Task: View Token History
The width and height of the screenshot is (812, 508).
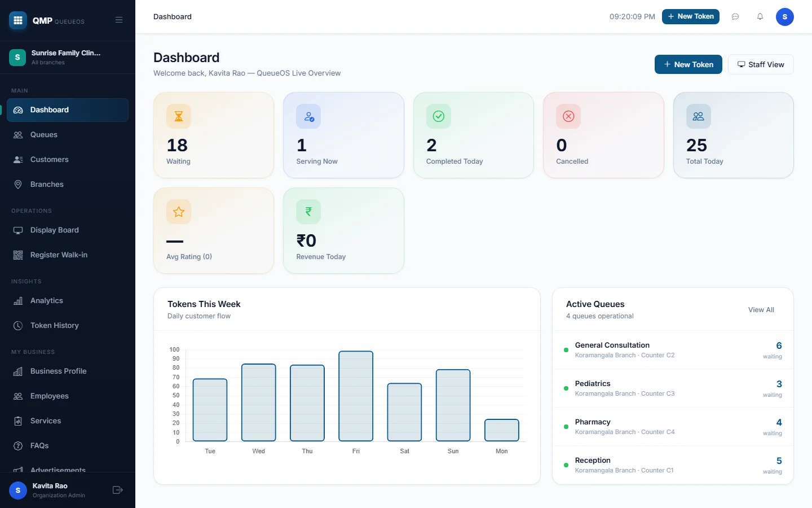Action: point(68,326)
